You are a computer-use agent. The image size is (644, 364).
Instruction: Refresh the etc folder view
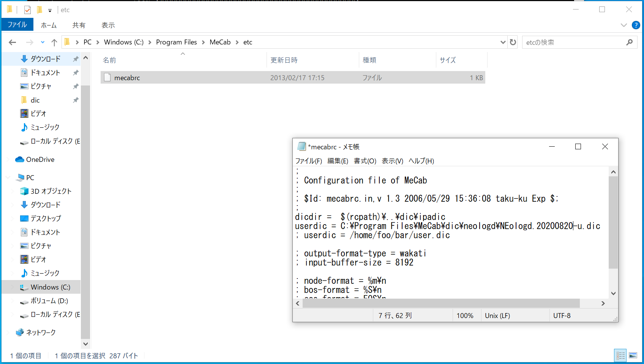tap(513, 42)
